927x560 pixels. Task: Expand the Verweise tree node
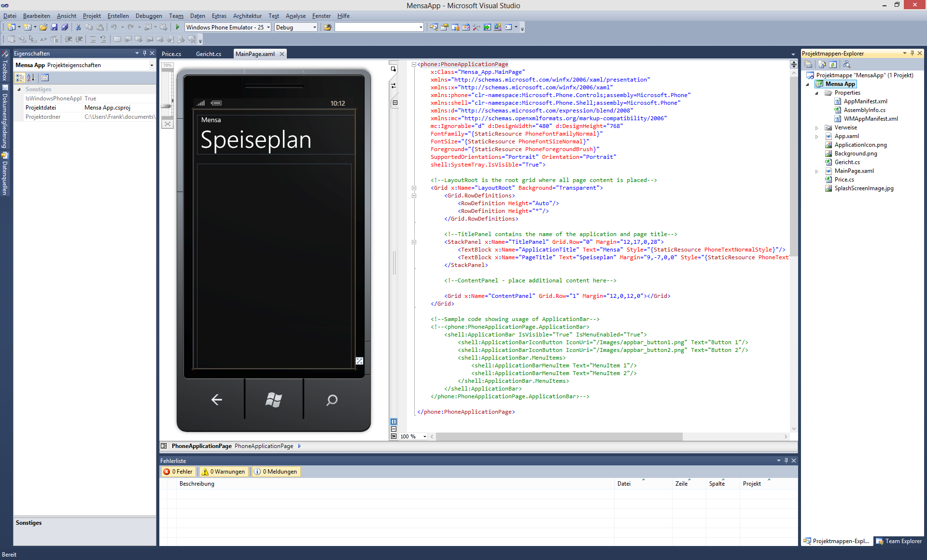[x=816, y=128]
